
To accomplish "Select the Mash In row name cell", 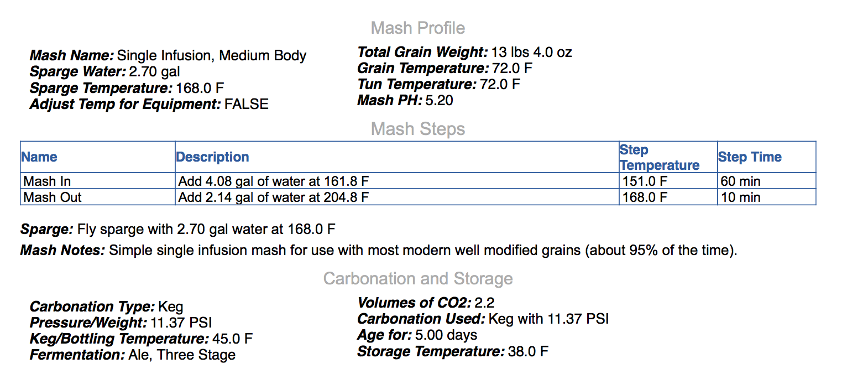I will (47, 181).
